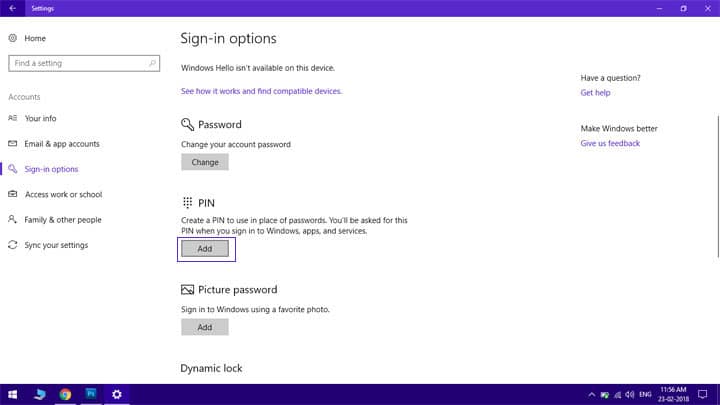Minimize the Settings window
The image size is (720, 405).
(659, 8)
